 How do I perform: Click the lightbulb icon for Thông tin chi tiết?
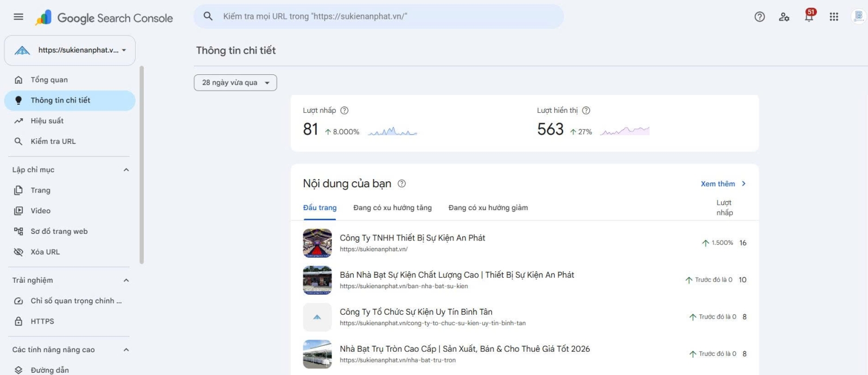[x=18, y=100]
